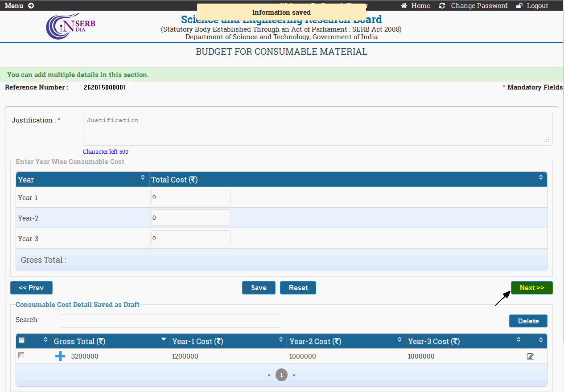Sort by Gross Total column arrow
This screenshot has height=392, width=564.
pyautogui.click(x=163, y=340)
